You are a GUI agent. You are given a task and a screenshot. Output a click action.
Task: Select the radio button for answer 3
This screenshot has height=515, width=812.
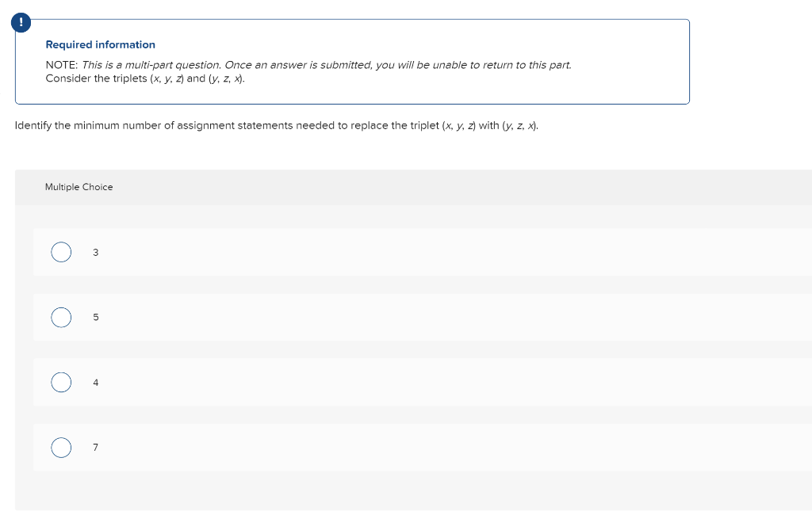point(61,252)
